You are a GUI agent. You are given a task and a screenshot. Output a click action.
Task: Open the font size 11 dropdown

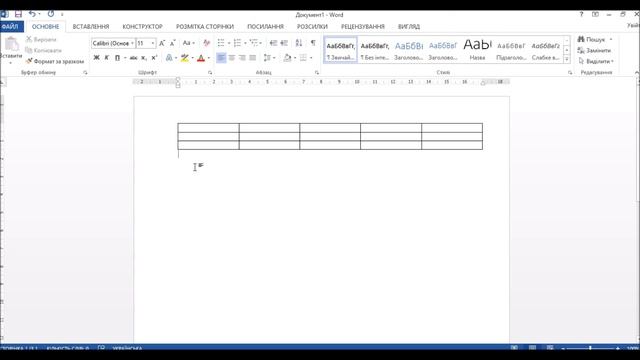[153, 43]
